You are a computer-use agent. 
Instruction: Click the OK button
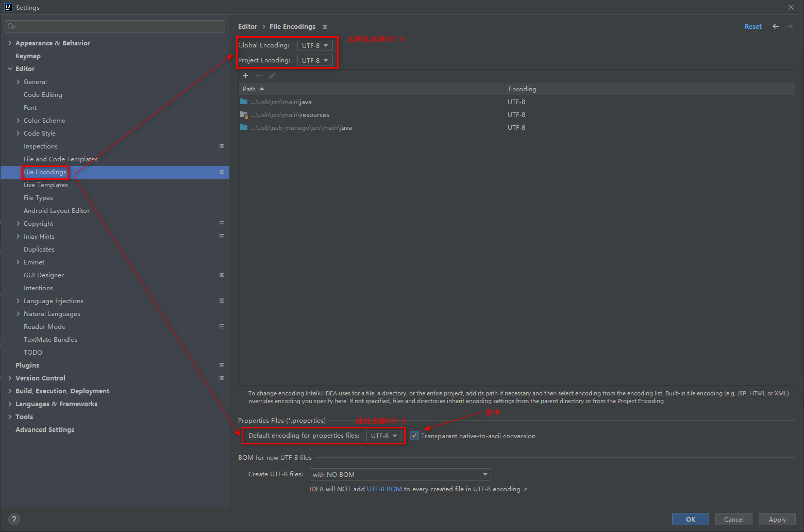691,519
